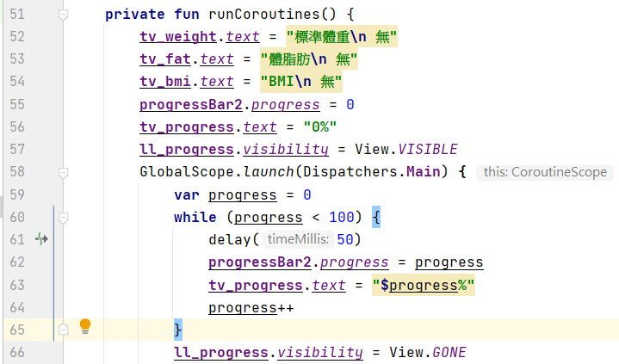The image size is (619, 364).
Task: Click the launch call on line 58
Action: click(x=269, y=172)
